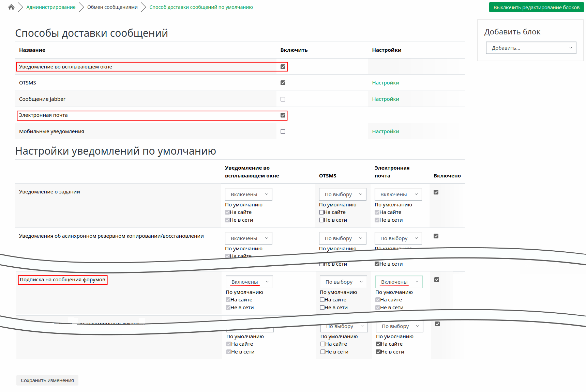Toggle Включено checkbox for Подписка на сообщения форумов
Image resolution: width=586 pixels, height=392 pixels.
437,280
